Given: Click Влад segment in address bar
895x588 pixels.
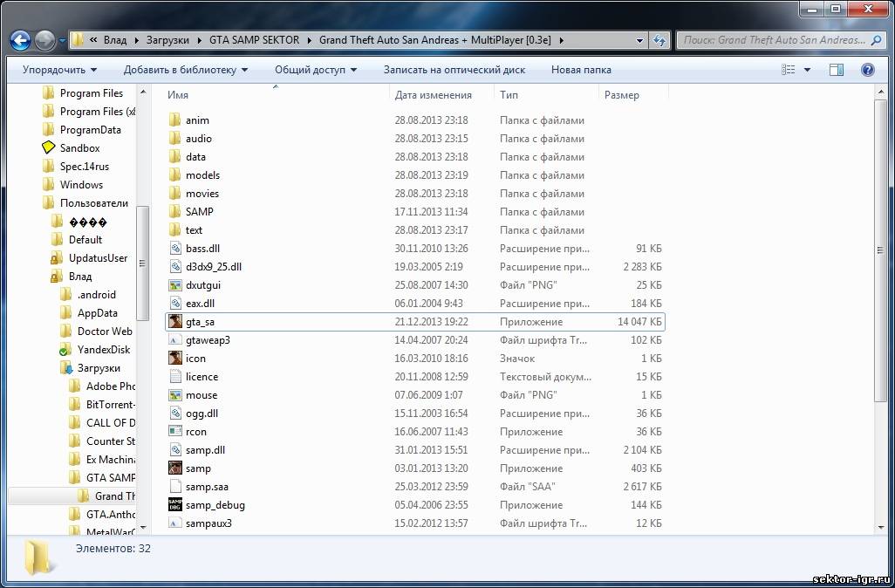Looking at the screenshot, I should click(x=115, y=40).
